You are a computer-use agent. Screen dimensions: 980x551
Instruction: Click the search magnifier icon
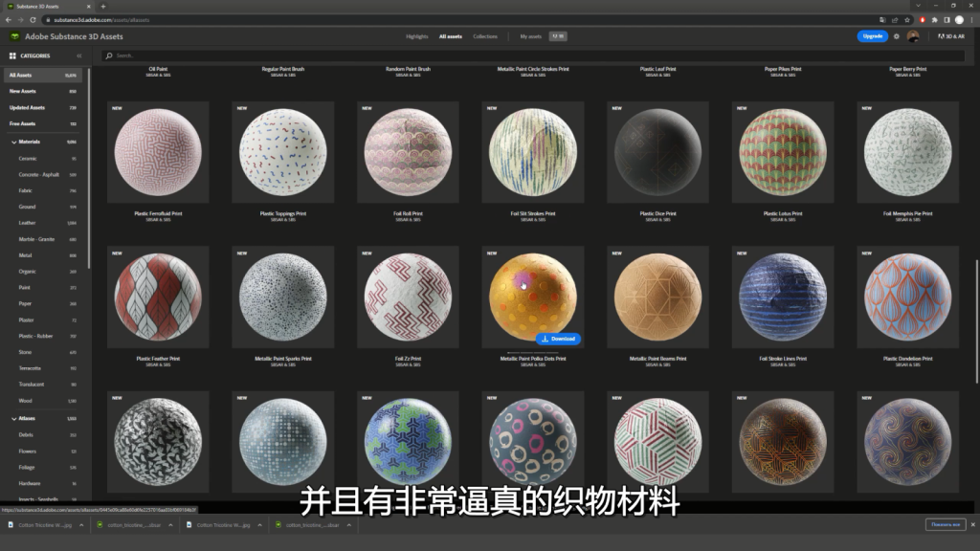pyautogui.click(x=109, y=55)
